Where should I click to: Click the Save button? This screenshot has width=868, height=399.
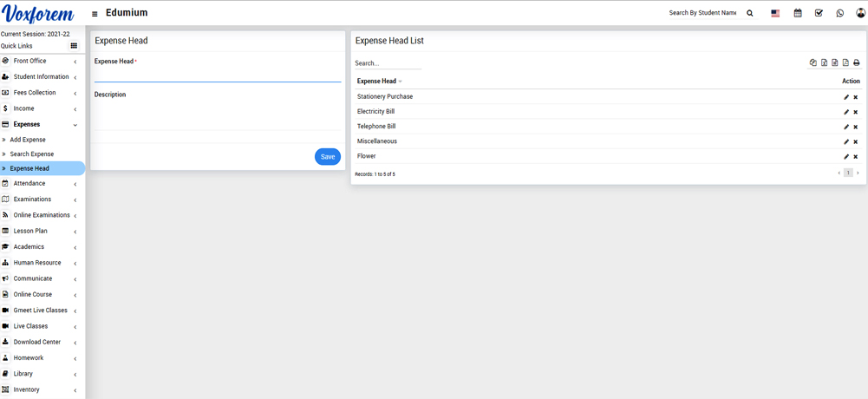327,157
